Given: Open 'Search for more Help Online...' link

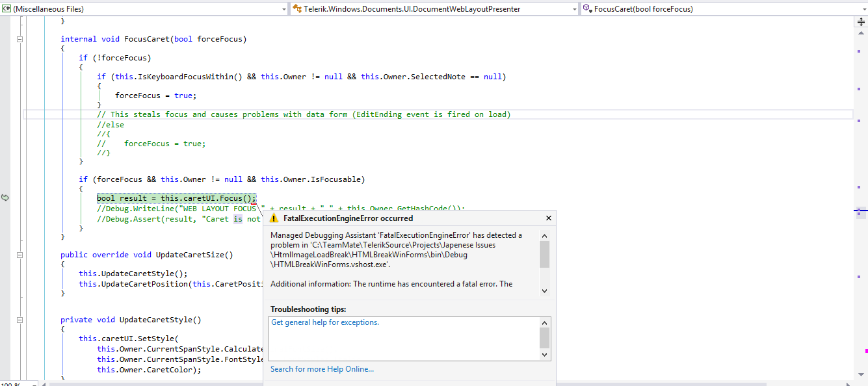Looking at the screenshot, I should click(322, 369).
